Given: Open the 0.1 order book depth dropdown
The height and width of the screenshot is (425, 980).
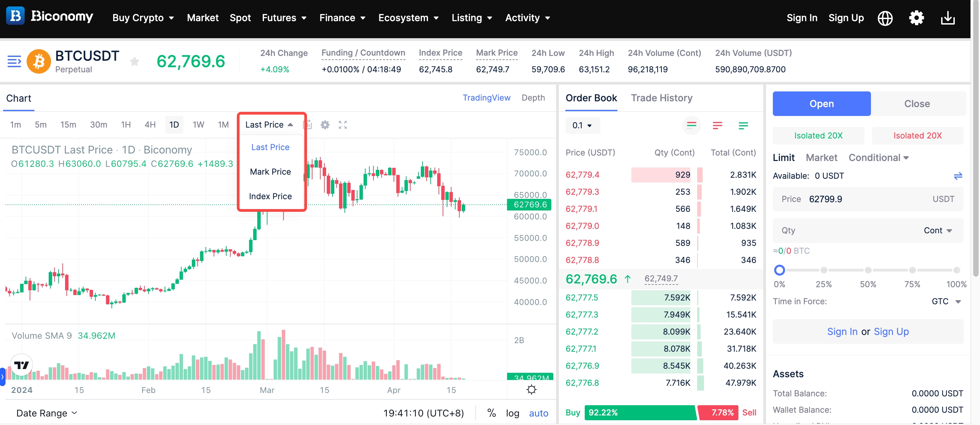Looking at the screenshot, I should [582, 125].
